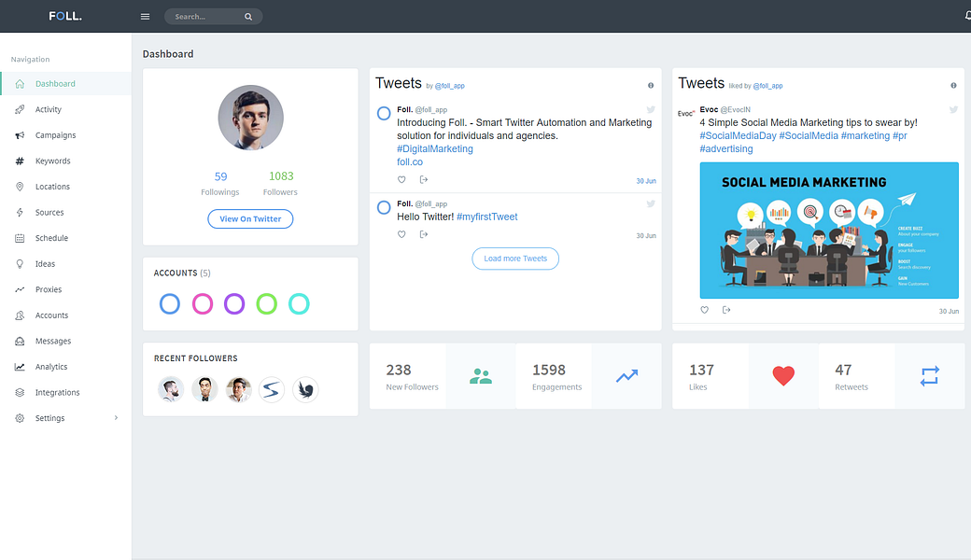Click Twitter bird icon on Introducing Foll. tweet
The image size is (971, 560).
pyautogui.click(x=651, y=109)
